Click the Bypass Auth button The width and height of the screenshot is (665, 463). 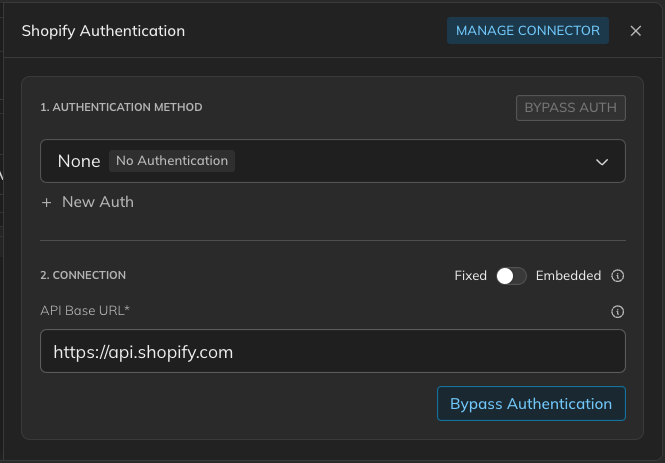tap(570, 108)
